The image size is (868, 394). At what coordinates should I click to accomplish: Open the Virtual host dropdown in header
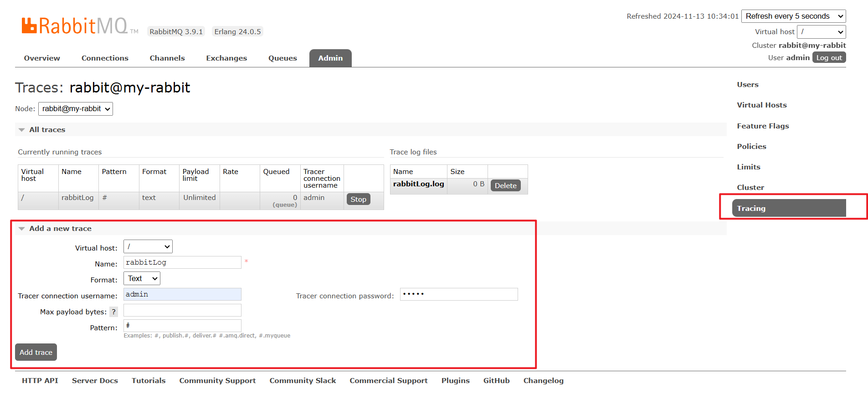(x=822, y=32)
